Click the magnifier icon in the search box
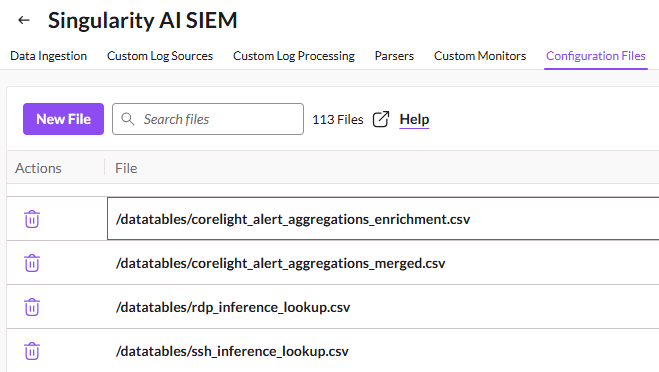The width and height of the screenshot is (659, 372). pos(128,119)
